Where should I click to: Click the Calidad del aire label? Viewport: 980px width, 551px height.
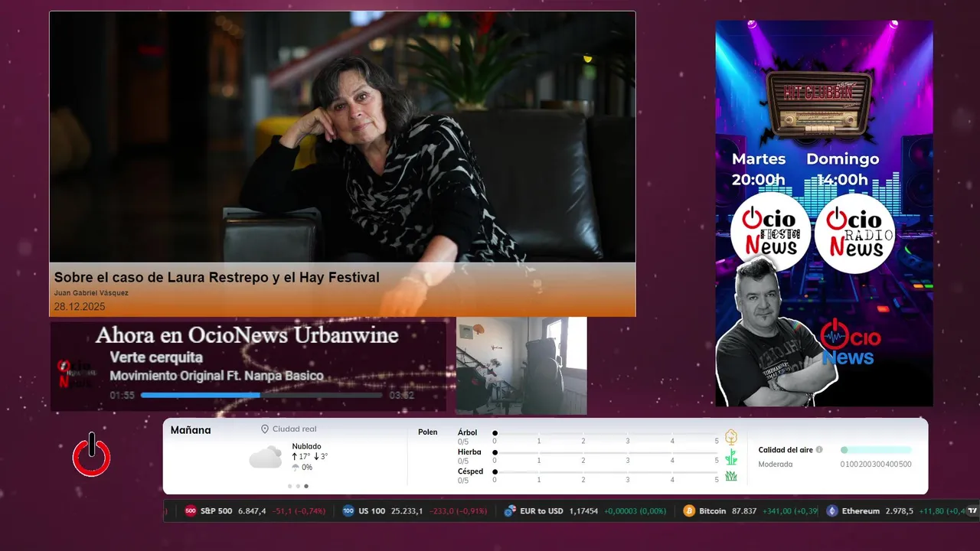point(786,450)
